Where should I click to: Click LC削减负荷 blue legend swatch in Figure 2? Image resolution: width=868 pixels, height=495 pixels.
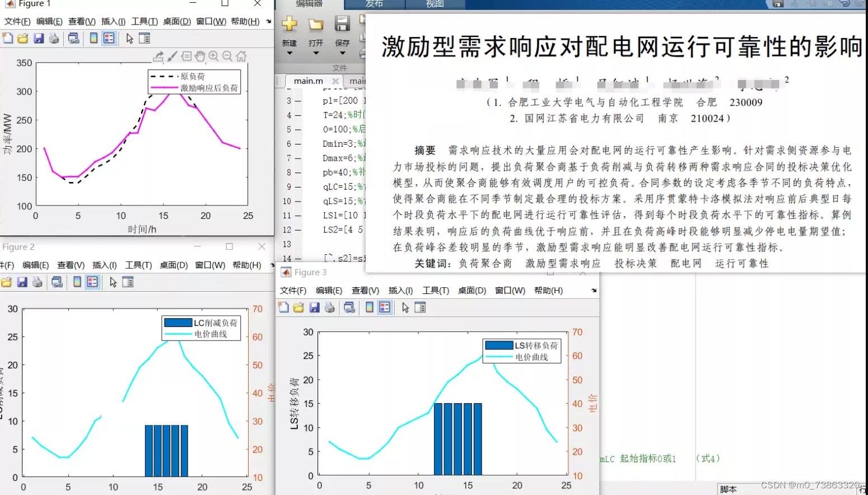[178, 323]
